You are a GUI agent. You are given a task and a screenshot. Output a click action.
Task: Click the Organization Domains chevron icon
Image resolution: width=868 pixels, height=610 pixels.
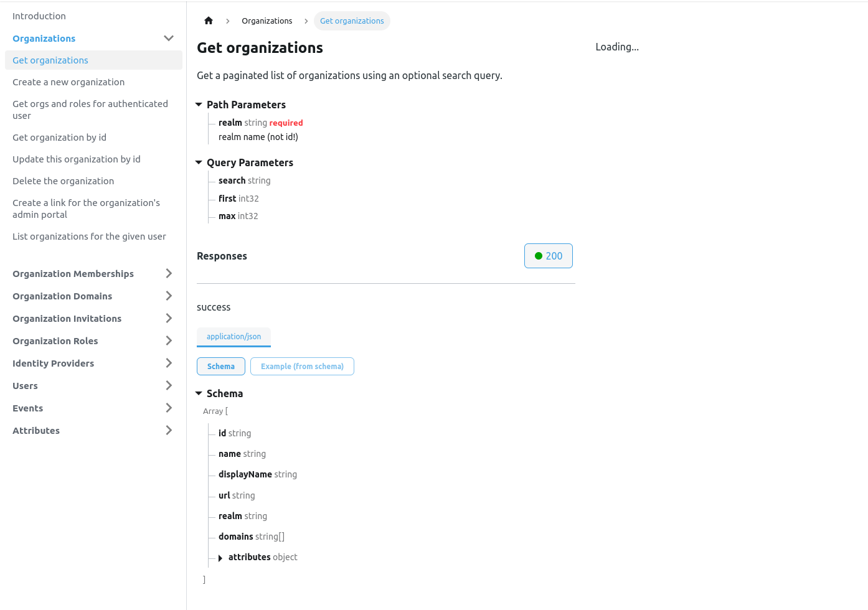pyautogui.click(x=168, y=296)
